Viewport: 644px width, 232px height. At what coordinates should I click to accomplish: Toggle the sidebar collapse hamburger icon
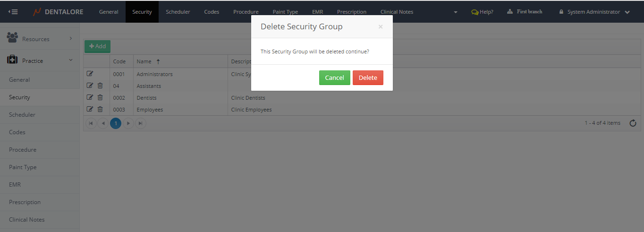pos(13,12)
